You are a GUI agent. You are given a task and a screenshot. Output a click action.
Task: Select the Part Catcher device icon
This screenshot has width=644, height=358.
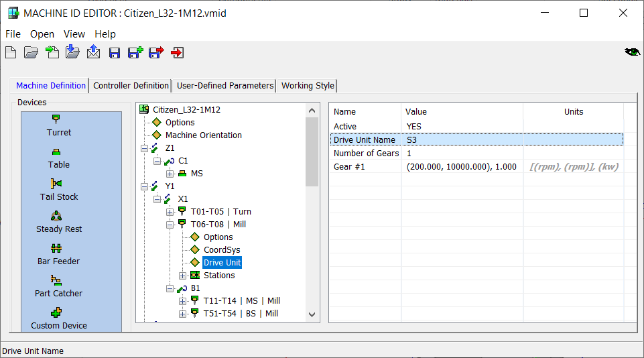[x=56, y=280]
